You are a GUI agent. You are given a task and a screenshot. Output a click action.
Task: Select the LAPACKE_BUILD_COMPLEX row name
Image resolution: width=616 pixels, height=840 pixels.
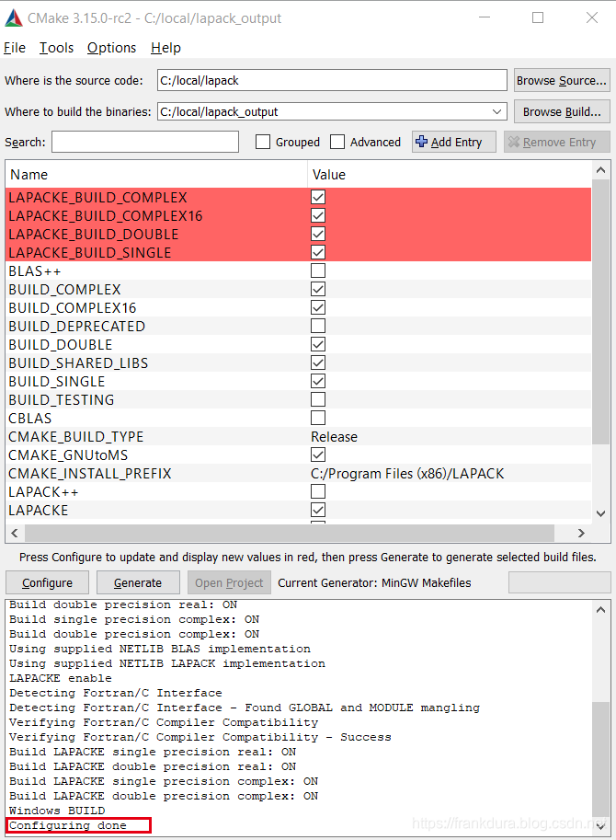98,198
